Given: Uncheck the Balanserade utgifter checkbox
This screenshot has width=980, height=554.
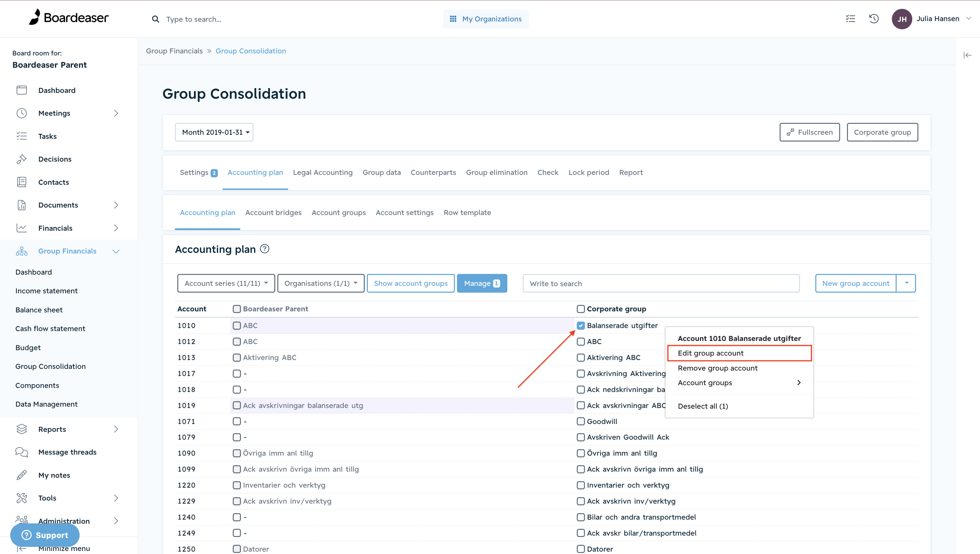Looking at the screenshot, I should 581,326.
